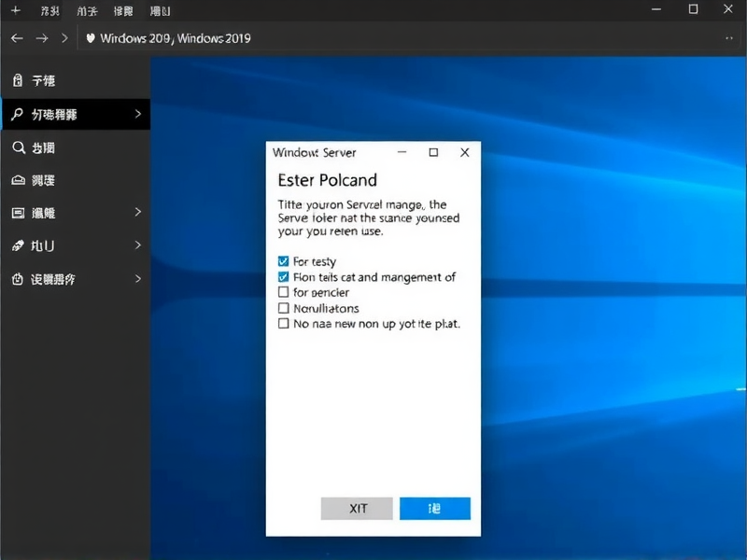This screenshot has height=560, width=747.
Task: Expand the highlighted sidebar entry chevron
Action: click(137, 114)
